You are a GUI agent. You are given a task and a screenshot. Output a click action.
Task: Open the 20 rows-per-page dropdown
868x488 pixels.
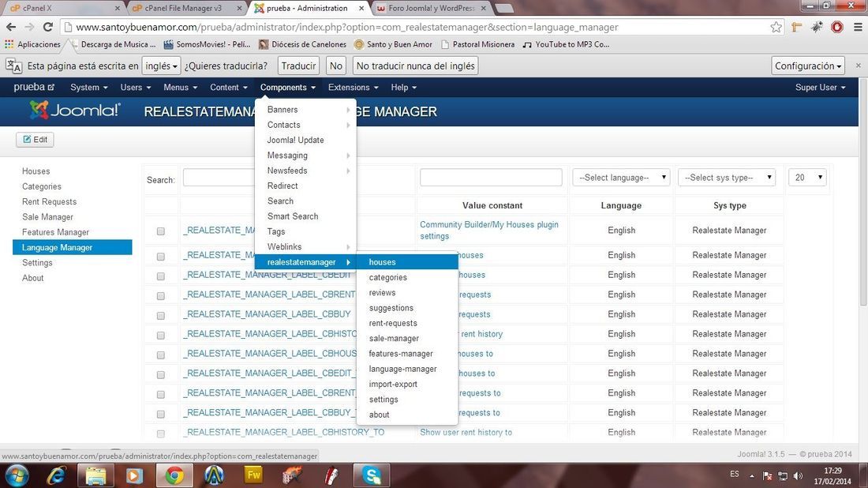coord(807,177)
